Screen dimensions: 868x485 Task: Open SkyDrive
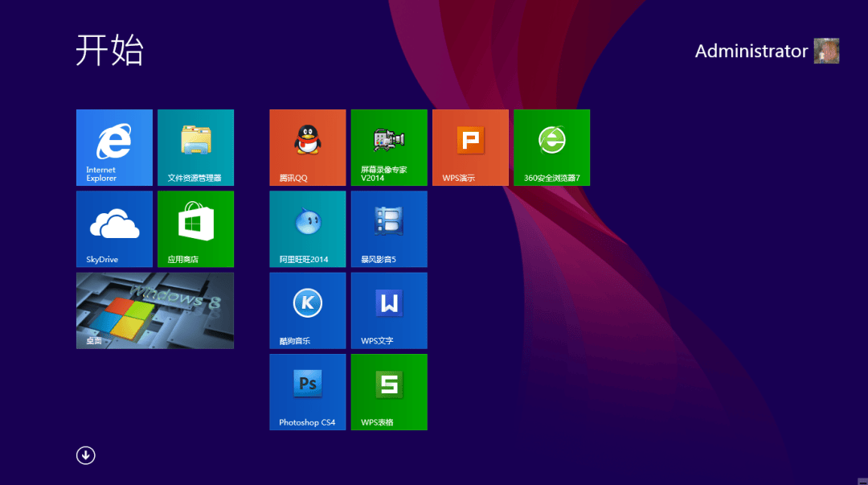(114, 228)
